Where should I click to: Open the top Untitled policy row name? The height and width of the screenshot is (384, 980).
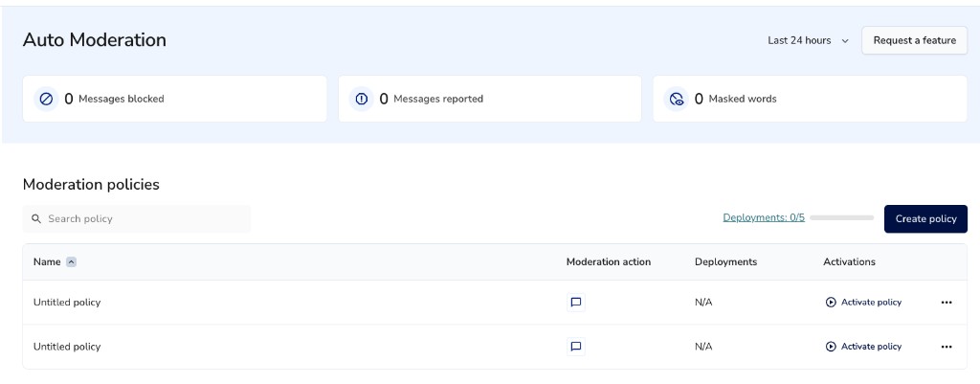[x=67, y=302]
